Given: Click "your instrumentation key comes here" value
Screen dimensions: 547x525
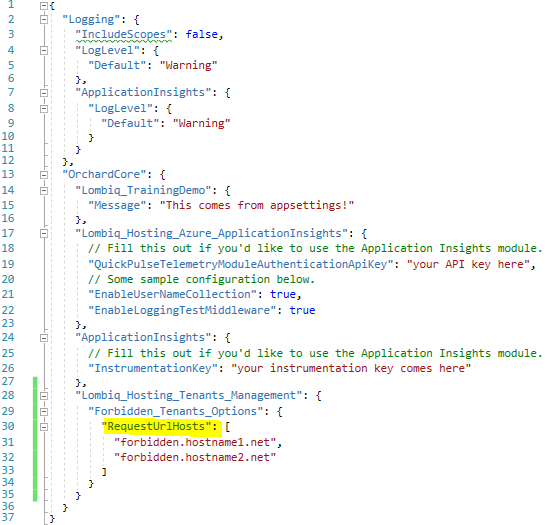Looking at the screenshot, I should pos(351,368).
